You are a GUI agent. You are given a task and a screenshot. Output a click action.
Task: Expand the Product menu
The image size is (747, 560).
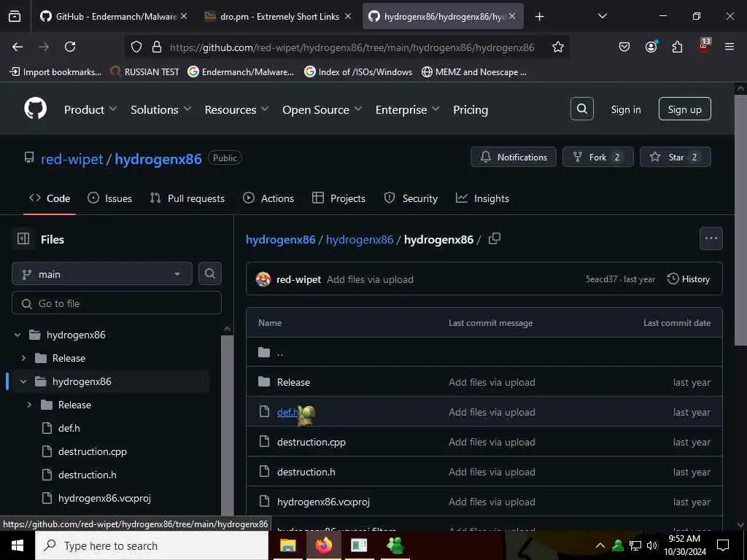(90, 109)
